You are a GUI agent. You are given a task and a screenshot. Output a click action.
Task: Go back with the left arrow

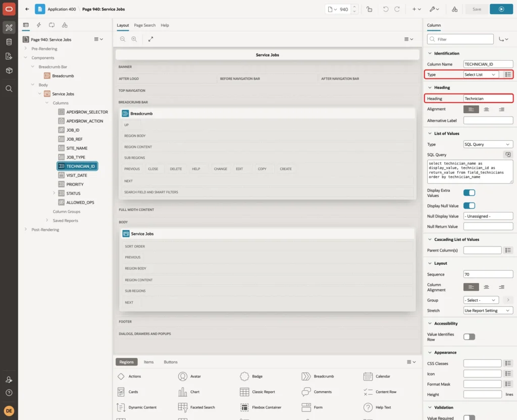click(27, 9)
